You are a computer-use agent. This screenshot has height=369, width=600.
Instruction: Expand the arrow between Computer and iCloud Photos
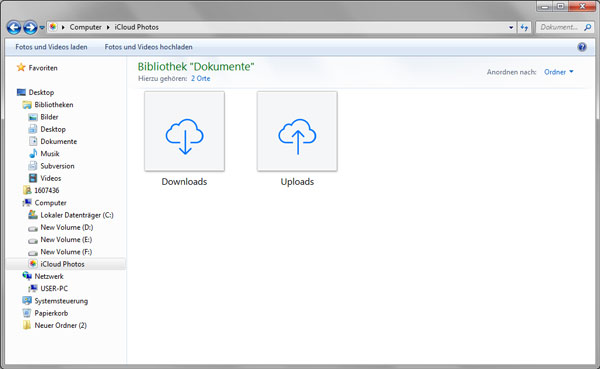[108, 27]
